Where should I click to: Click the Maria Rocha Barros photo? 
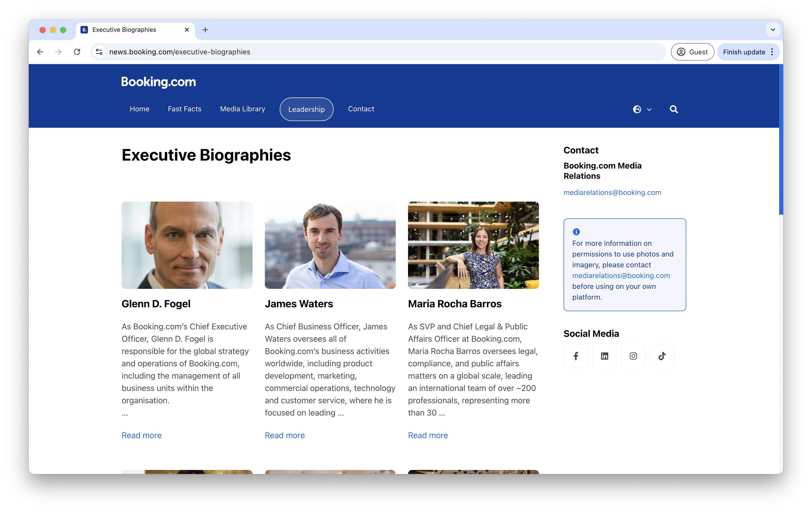coord(473,245)
